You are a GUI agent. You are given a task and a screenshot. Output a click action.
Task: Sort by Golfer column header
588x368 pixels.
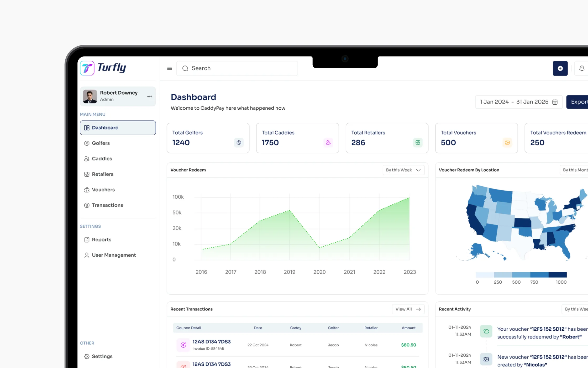[x=333, y=328]
